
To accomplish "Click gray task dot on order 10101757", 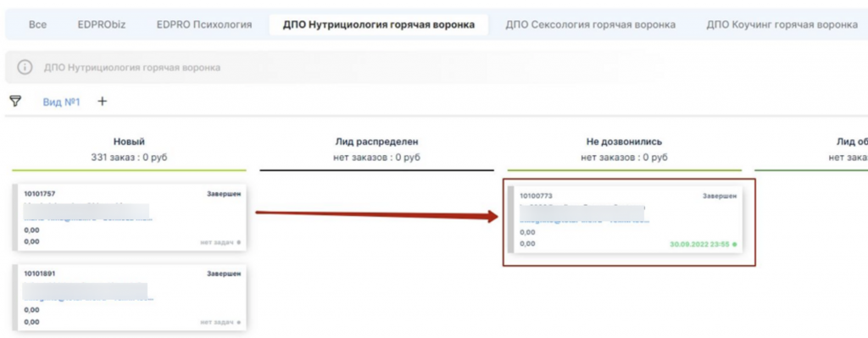I will coord(238,242).
